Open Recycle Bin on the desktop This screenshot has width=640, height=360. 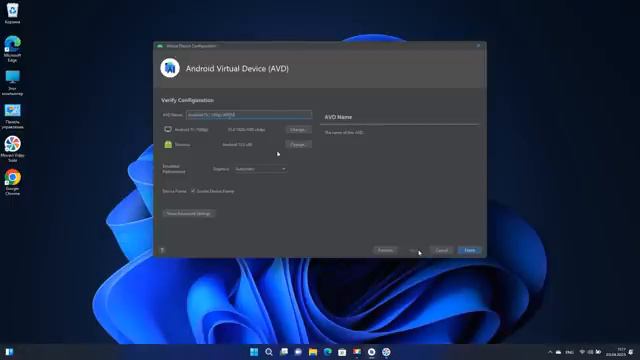click(12, 13)
